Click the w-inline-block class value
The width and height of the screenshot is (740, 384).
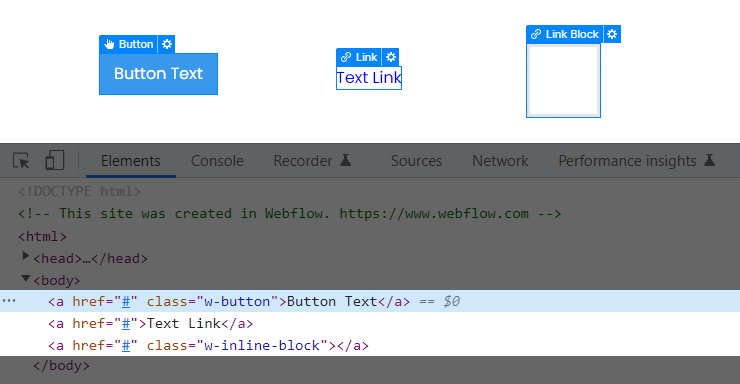262,346
